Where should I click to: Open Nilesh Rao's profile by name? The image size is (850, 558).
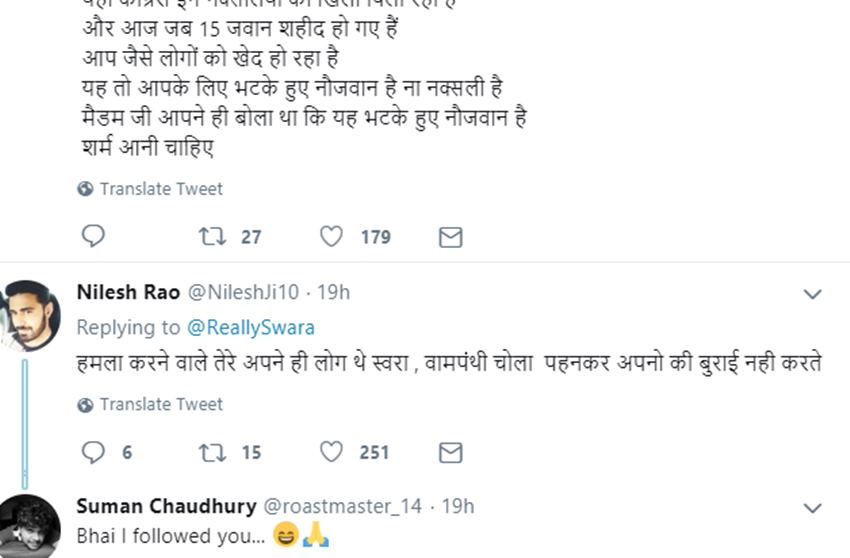128,293
